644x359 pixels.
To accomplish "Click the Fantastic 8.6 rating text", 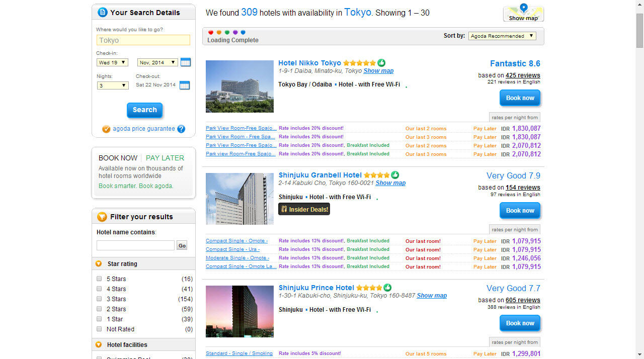I will (x=515, y=63).
